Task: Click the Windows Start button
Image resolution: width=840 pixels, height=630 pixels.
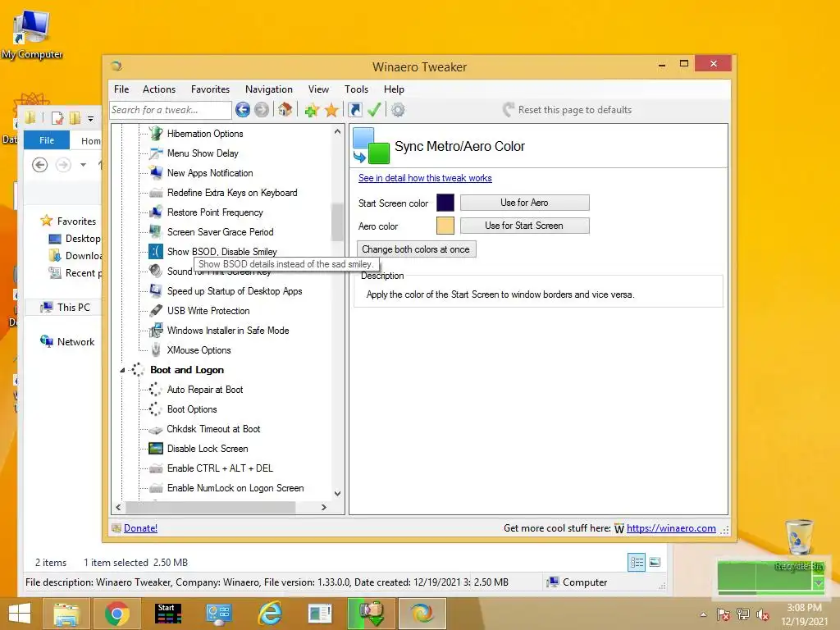Action: coord(20,614)
